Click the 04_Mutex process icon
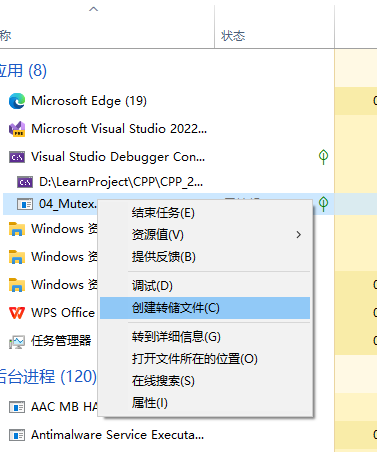Screen dimensions: 377x452 pyautogui.click(x=25, y=204)
